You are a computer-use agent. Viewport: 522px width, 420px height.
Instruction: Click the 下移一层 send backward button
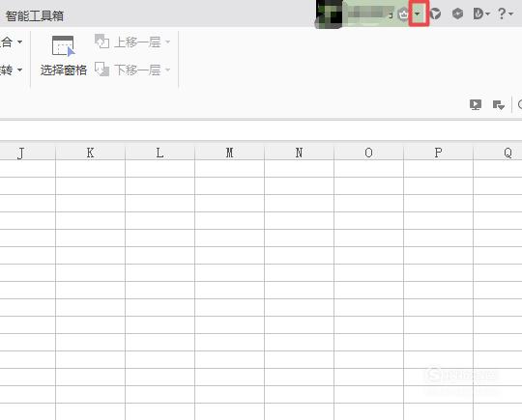(129, 70)
